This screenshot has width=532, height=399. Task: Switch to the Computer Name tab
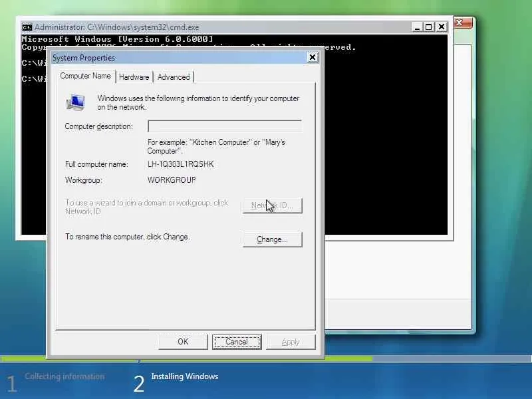tap(85, 76)
